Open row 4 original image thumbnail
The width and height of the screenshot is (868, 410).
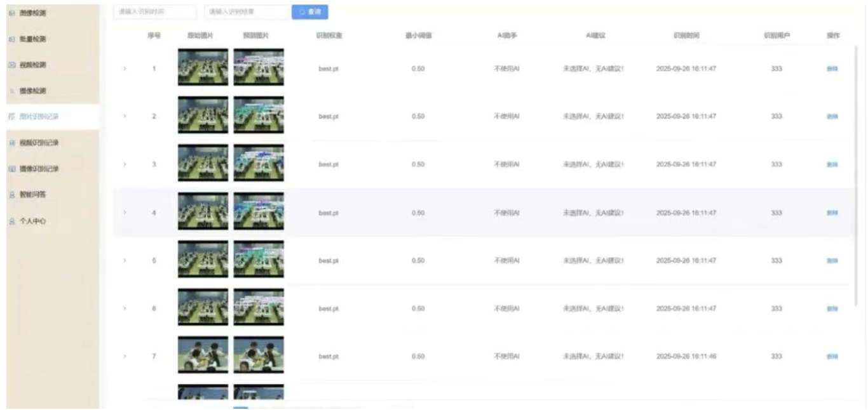[x=203, y=211]
